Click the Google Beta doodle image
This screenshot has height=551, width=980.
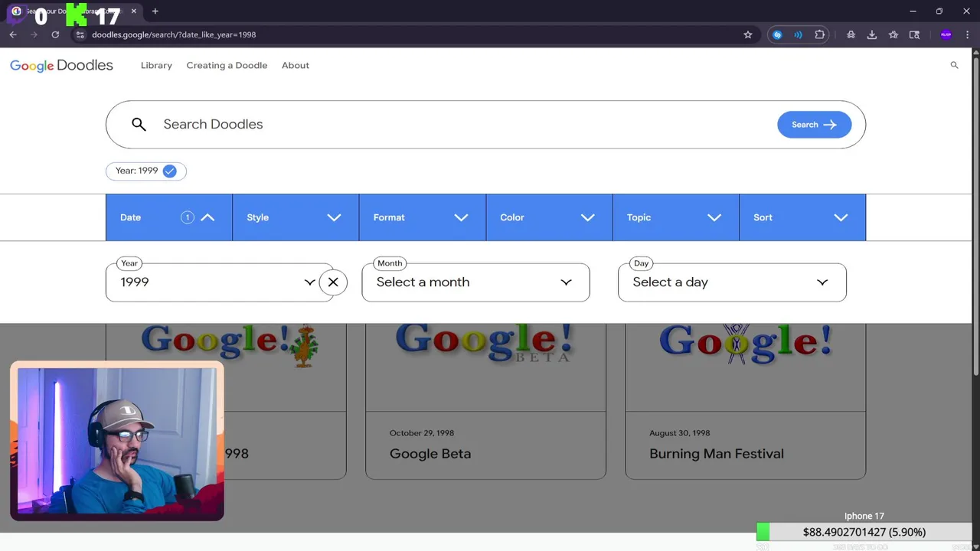484,343
